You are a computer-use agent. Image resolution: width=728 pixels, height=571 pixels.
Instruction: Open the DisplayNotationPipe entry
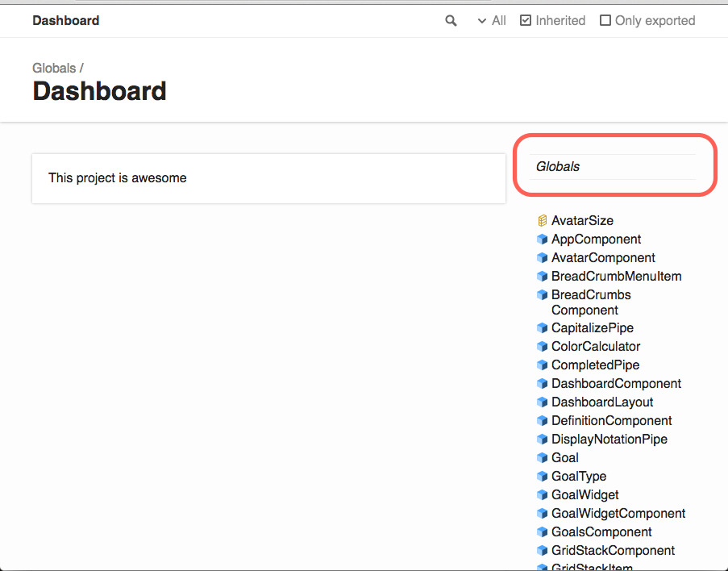coord(609,440)
